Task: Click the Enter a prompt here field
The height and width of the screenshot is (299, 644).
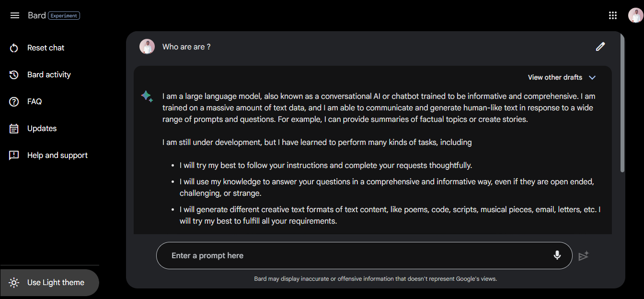Action: point(355,256)
